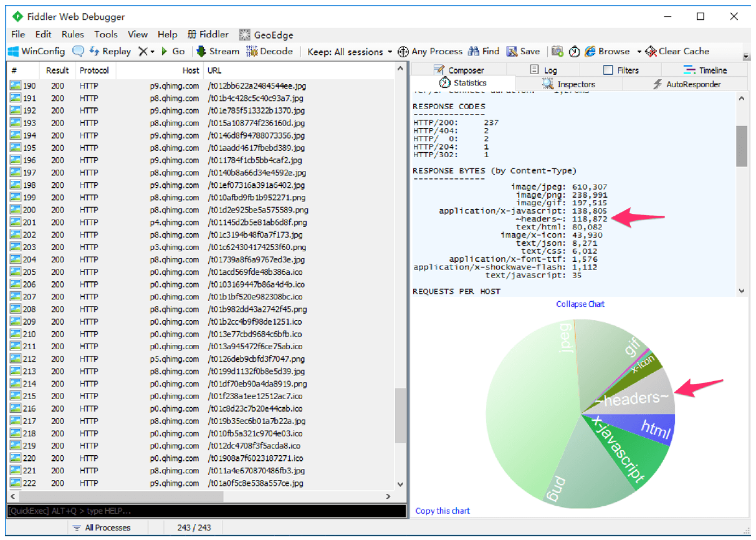Toggle Decode mode
Screen dimensions: 756x540
(269, 52)
